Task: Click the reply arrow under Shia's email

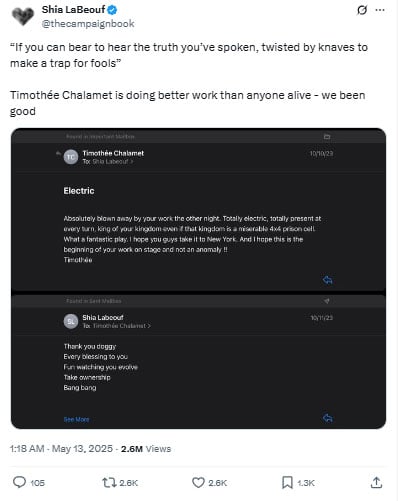Action: coord(328,418)
